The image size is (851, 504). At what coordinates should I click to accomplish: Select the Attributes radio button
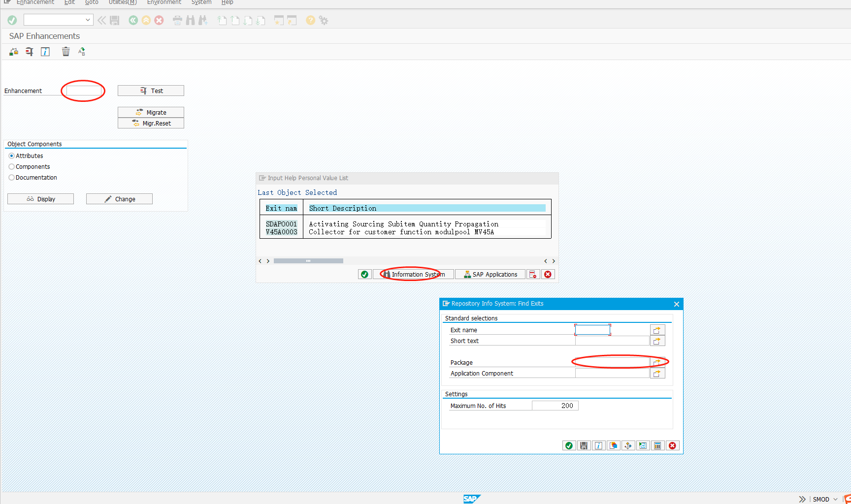11,156
